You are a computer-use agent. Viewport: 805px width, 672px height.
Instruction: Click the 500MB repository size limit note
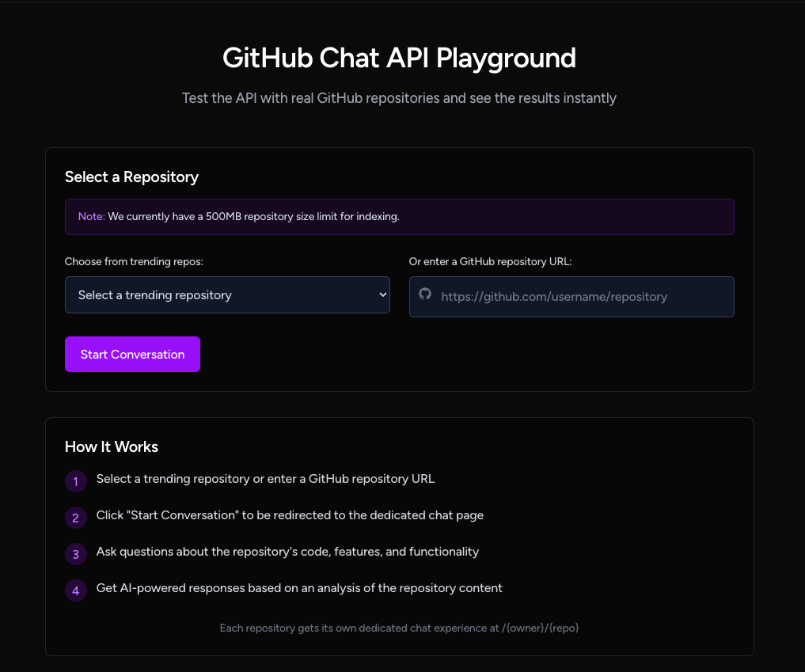(400, 217)
